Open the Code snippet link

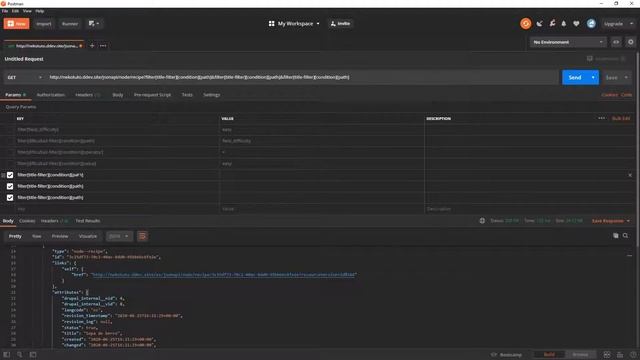point(627,95)
